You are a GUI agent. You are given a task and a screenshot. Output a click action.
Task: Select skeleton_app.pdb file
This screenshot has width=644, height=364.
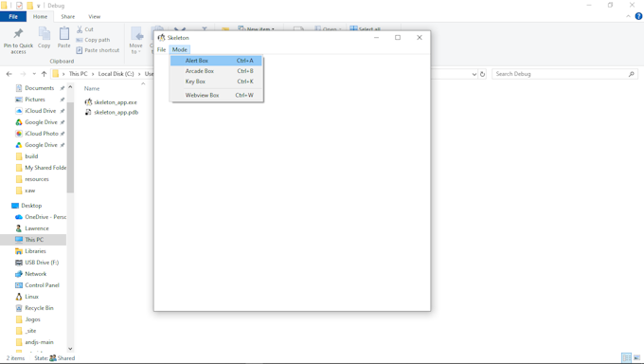pyautogui.click(x=112, y=112)
